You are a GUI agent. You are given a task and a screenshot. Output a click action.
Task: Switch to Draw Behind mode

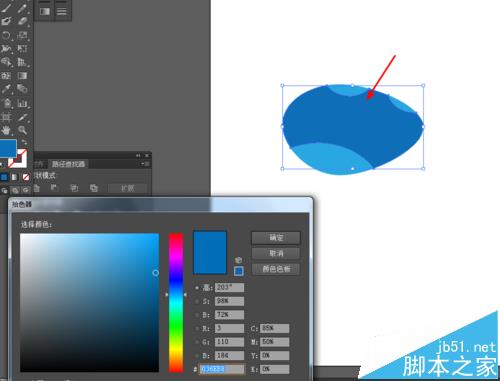[x=15, y=190]
